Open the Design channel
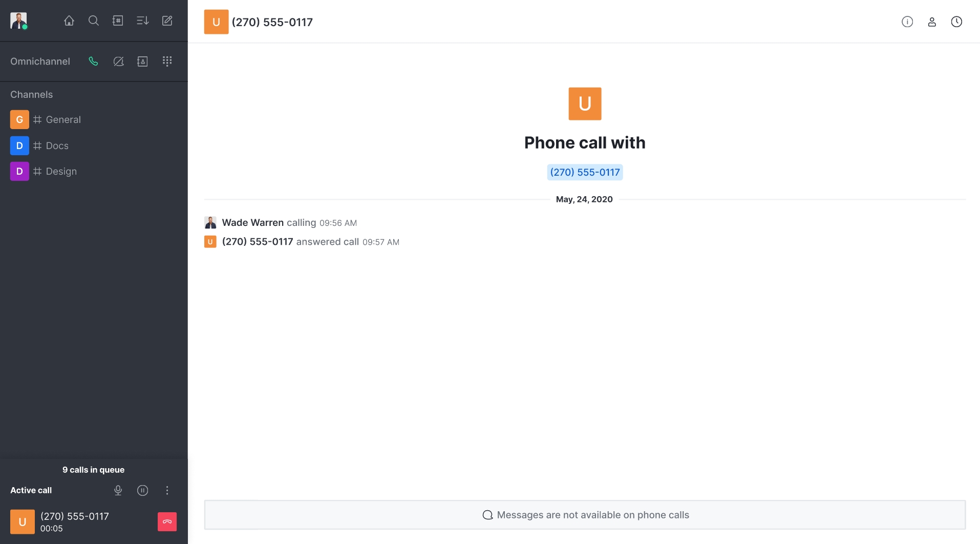This screenshot has height=544, width=980. click(61, 171)
